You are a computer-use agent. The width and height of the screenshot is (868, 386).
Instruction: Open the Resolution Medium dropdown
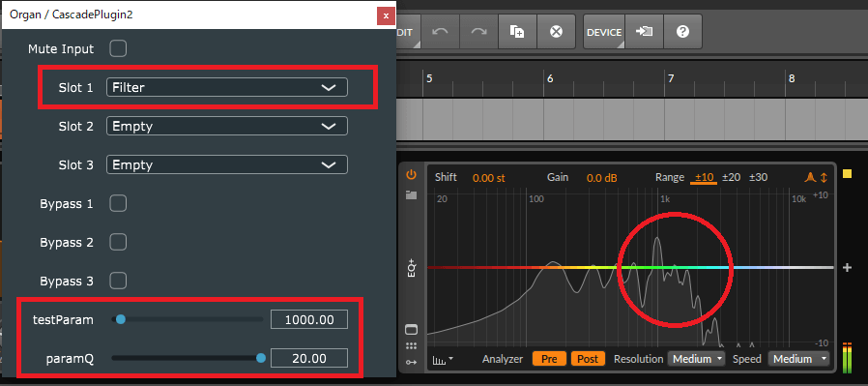coord(696,359)
